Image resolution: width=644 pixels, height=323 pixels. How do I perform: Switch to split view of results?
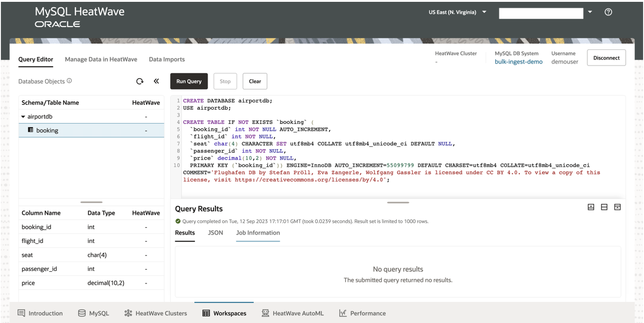click(604, 207)
